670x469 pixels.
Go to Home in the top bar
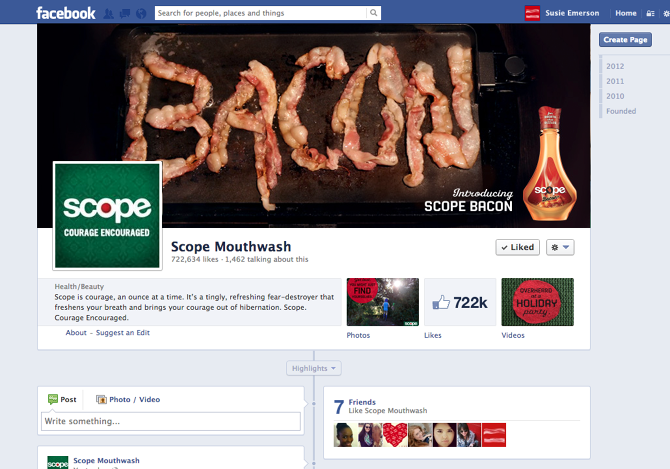click(626, 13)
